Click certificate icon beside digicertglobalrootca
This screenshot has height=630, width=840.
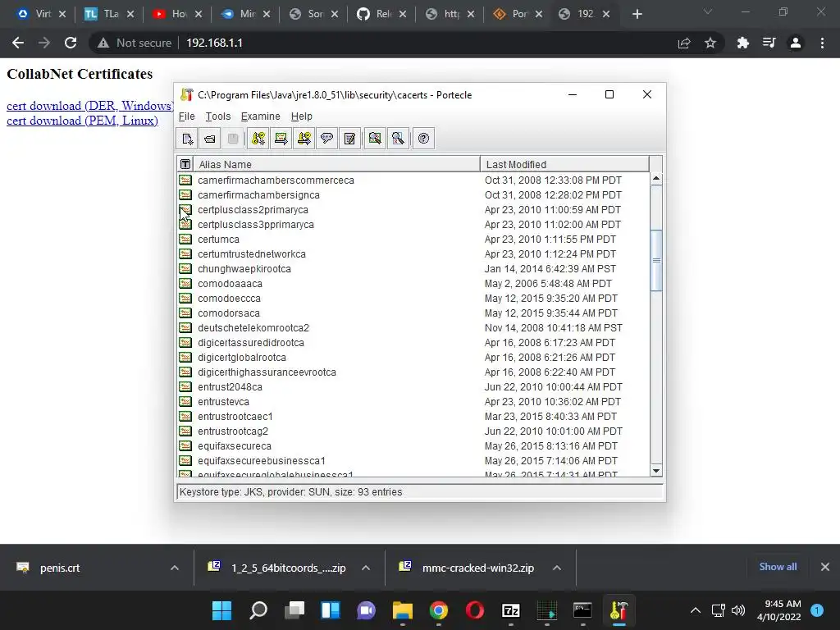[x=185, y=358]
